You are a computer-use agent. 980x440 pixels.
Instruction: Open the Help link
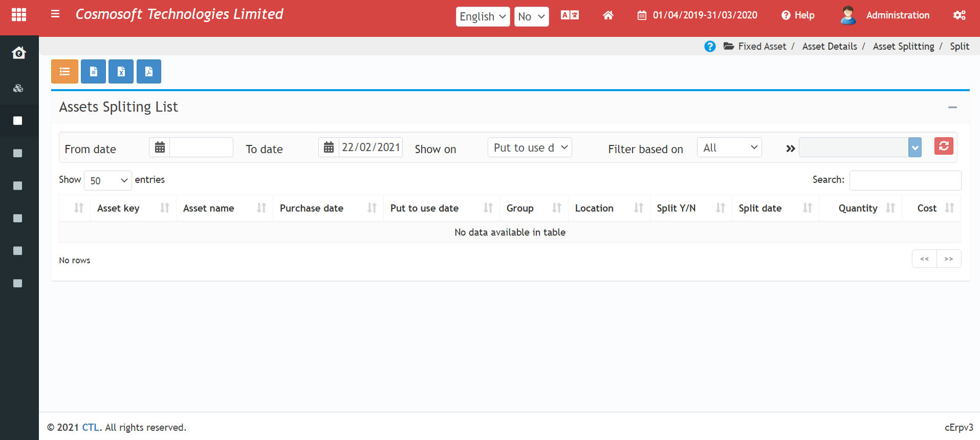click(798, 15)
